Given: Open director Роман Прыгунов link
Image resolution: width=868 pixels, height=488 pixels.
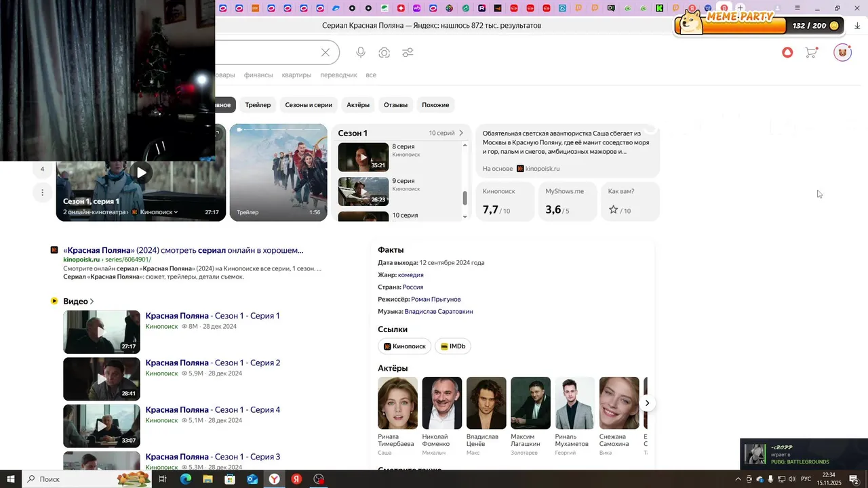Looking at the screenshot, I should [436, 300].
